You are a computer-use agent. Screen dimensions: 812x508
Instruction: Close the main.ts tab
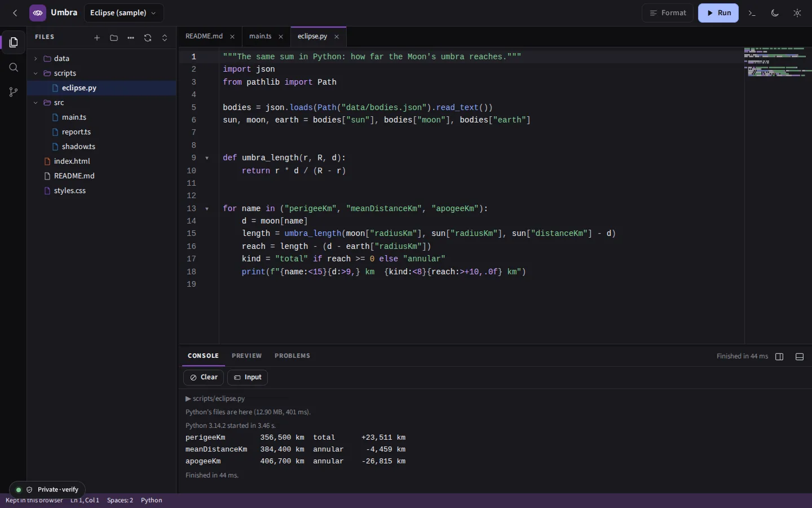[281, 37]
